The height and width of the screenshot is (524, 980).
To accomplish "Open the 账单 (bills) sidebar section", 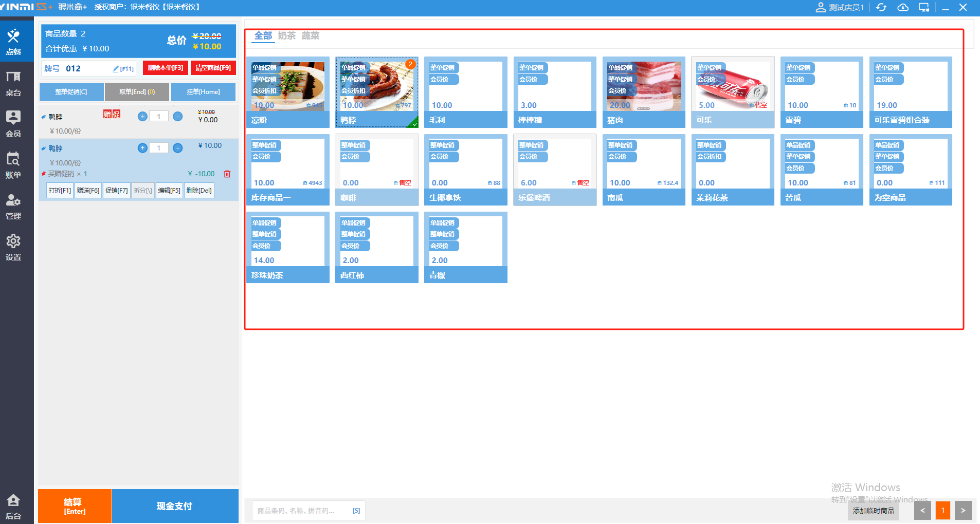I will coord(13,165).
